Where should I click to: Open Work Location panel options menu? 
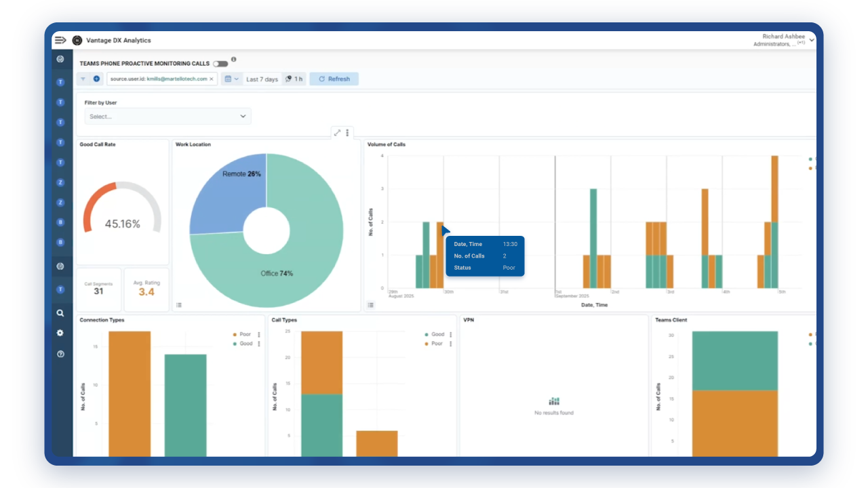point(347,133)
